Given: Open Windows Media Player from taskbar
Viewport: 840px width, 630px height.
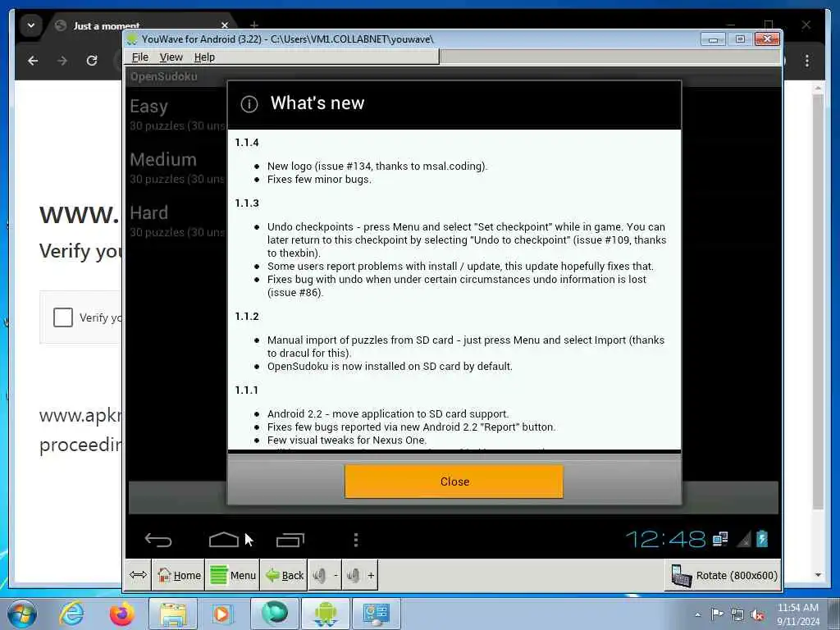Looking at the screenshot, I should coord(221,614).
